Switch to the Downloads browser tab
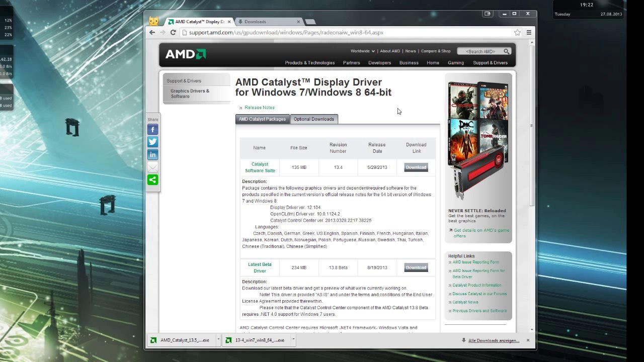 [x=268, y=22]
